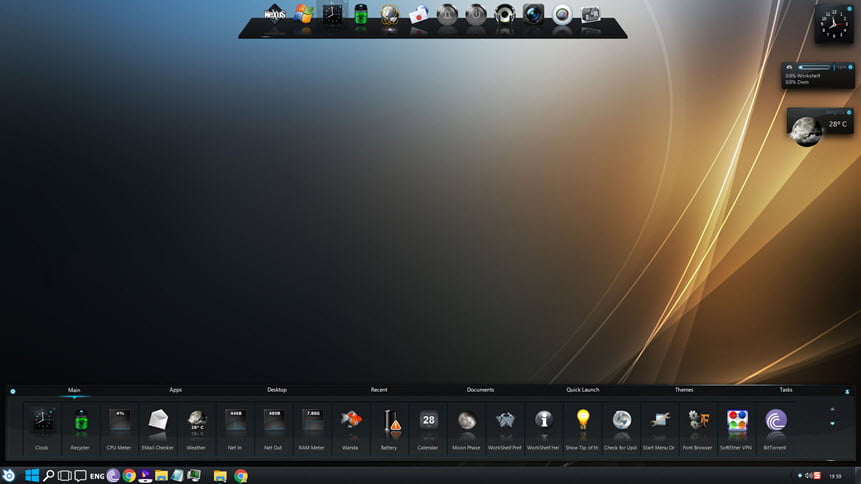
Task: Click the clock icon in the top dock
Action: pyautogui.click(x=332, y=14)
